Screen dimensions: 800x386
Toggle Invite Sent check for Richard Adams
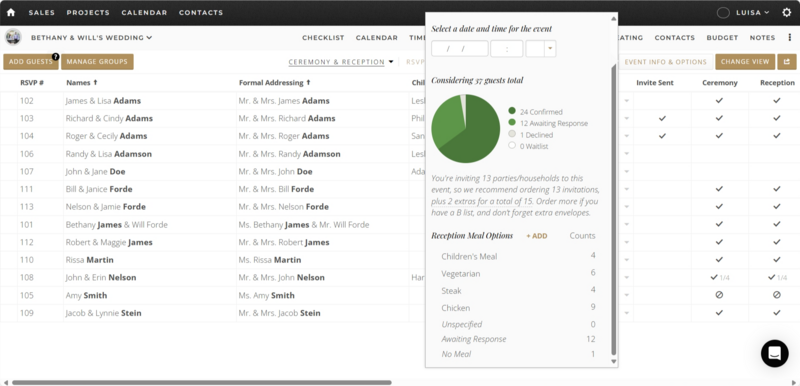coord(662,118)
